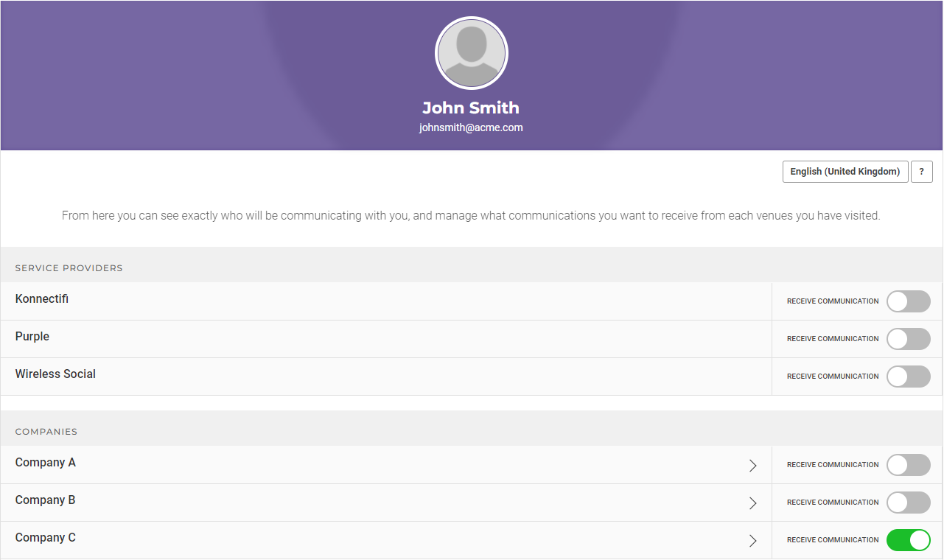Click the Konnectifi service provider name
The width and height of the screenshot is (944, 560).
point(42,299)
